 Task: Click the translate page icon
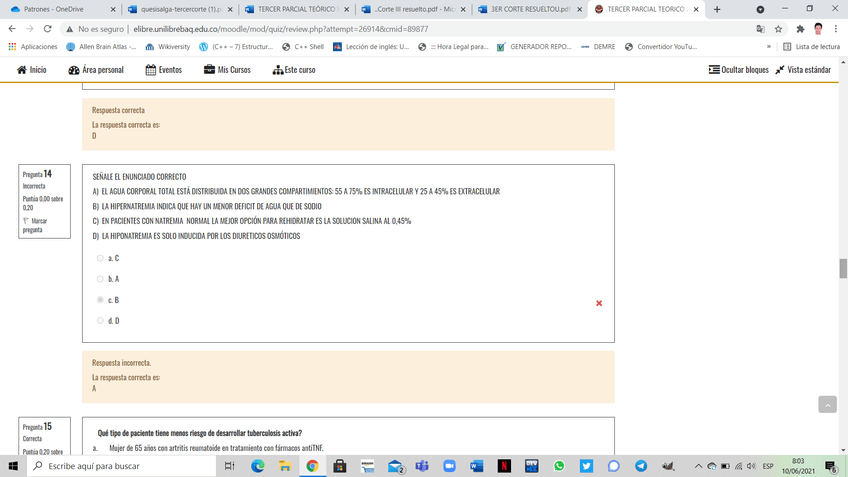(x=760, y=29)
